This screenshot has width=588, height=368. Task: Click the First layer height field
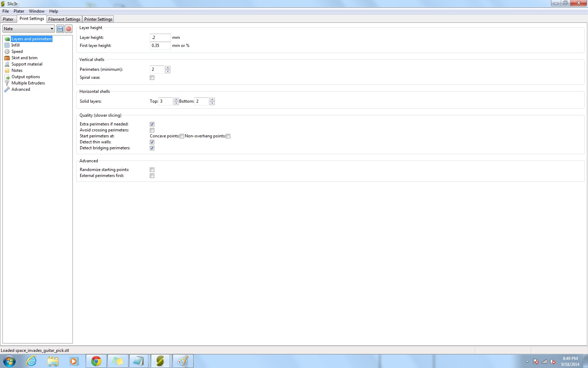160,46
